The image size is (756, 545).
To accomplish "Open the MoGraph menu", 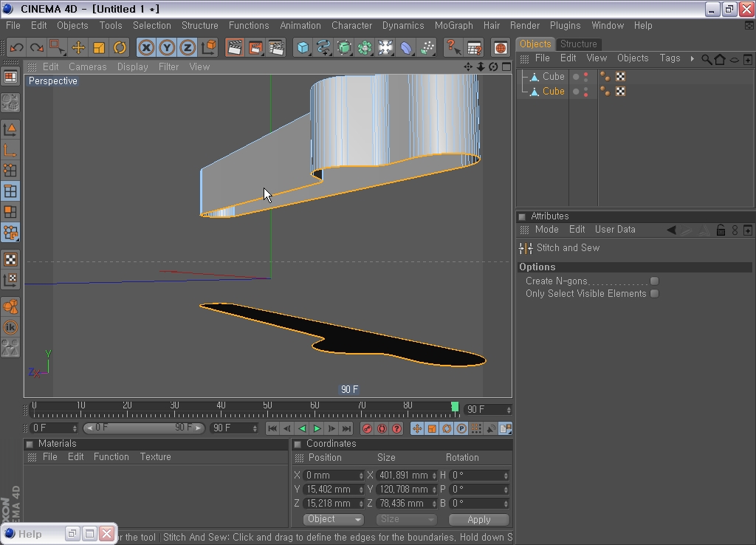I will coord(454,26).
